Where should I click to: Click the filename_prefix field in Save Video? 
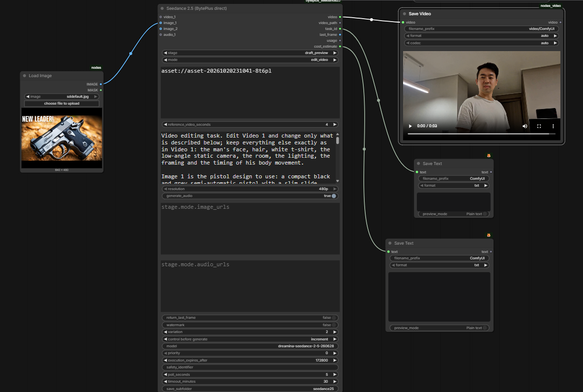482,28
